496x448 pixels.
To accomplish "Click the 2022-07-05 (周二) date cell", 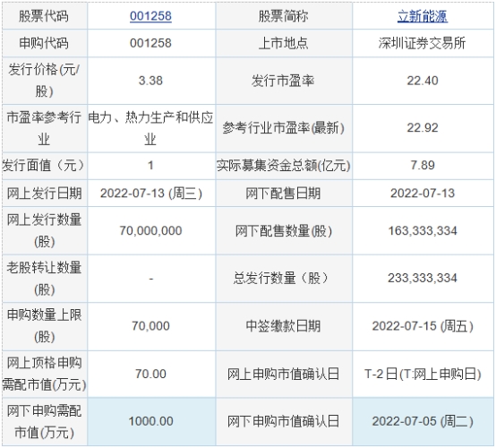I will [423, 421].
